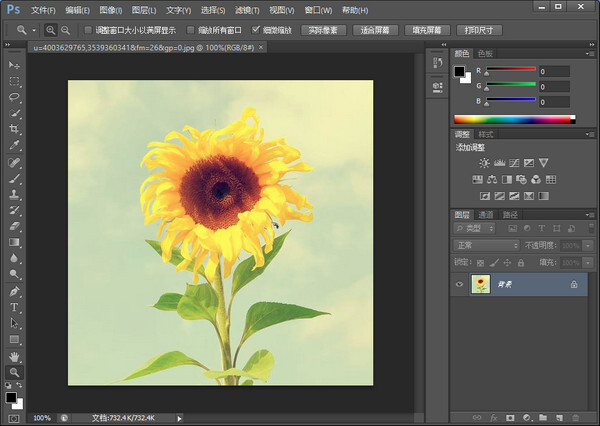This screenshot has width=600, height=426.
Task: Pick the Crop tool in toolbox
Action: coord(14,129)
